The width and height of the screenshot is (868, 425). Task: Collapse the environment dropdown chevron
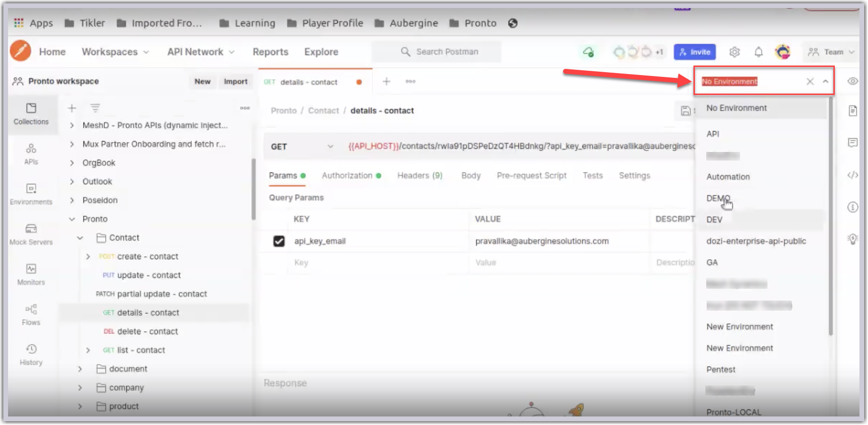(826, 82)
